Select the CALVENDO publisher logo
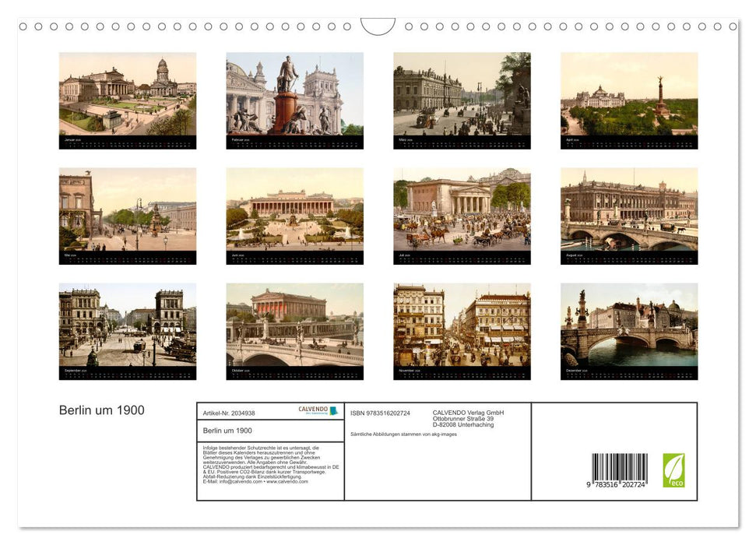This screenshot has height=545, width=756. pos(311,410)
